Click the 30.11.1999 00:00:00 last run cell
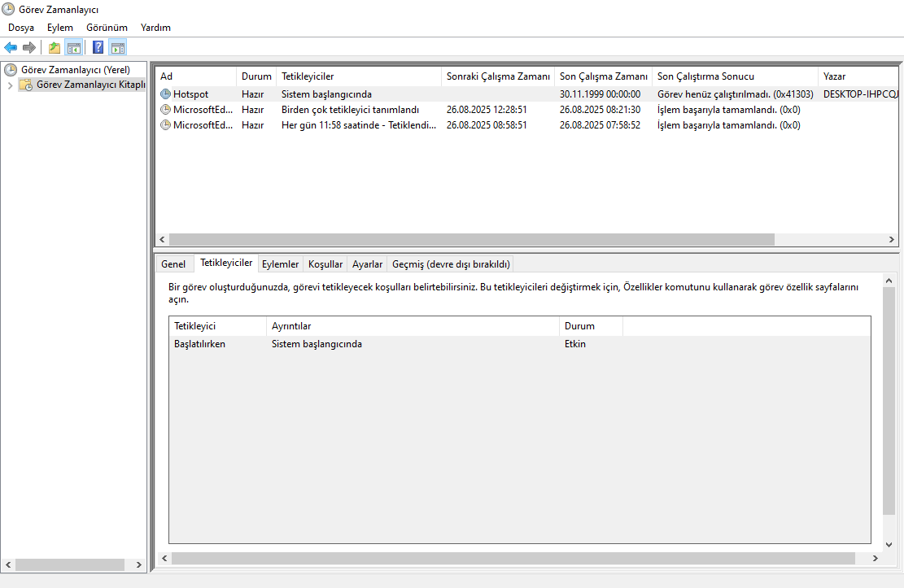Image resolution: width=904 pixels, height=588 pixels. [600, 94]
